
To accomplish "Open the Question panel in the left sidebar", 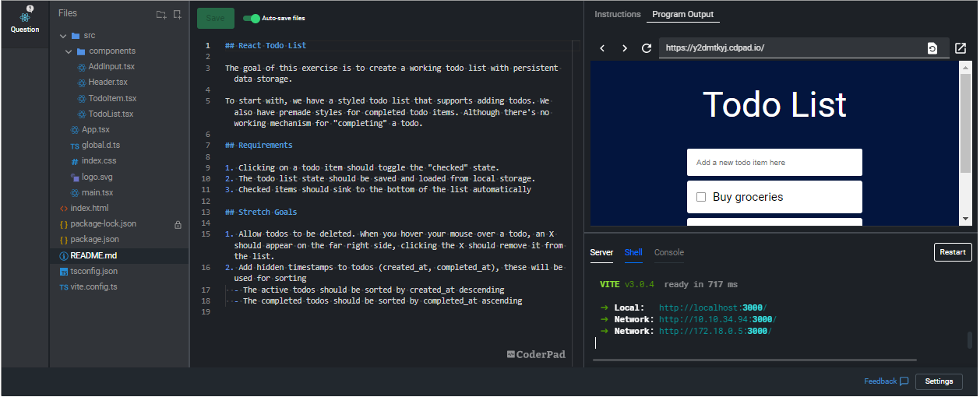I will click(25, 22).
